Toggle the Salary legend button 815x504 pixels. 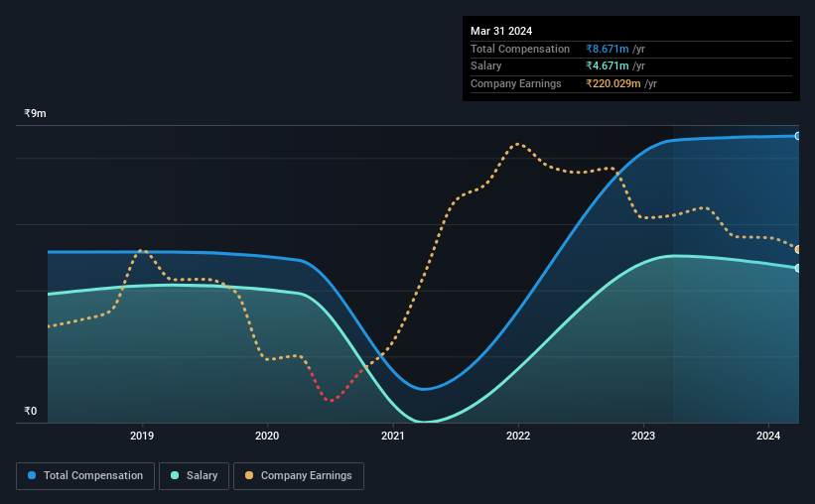point(194,476)
